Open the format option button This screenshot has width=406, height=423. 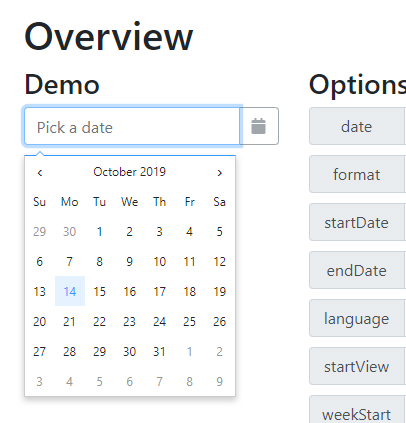(357, 174)
